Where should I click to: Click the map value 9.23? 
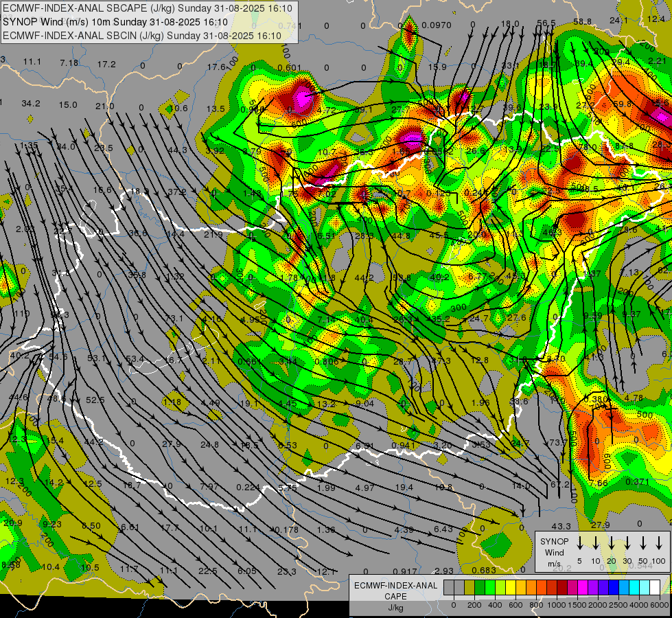tap(52, 524)
